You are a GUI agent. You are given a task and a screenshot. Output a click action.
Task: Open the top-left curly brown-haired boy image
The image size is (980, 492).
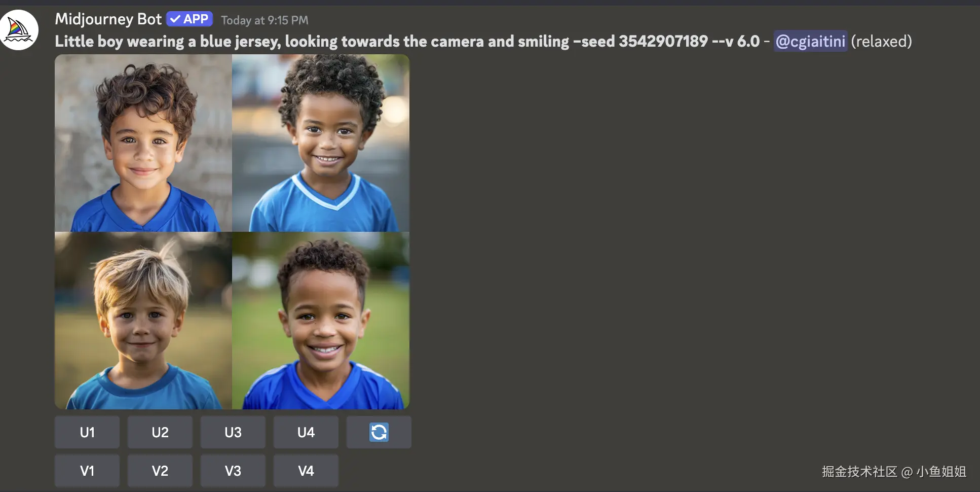pos(143,143)
